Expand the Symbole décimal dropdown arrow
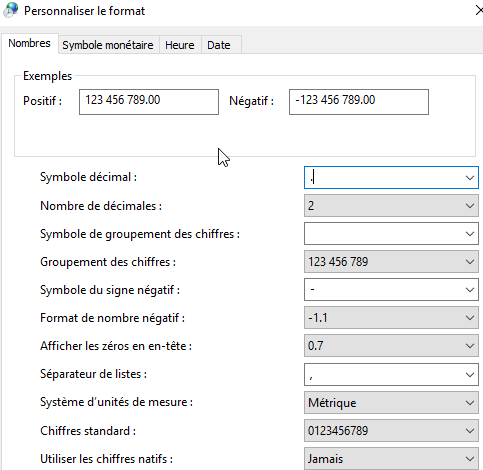The width and height of the screenshot is (483, 470). pos(470,178)
